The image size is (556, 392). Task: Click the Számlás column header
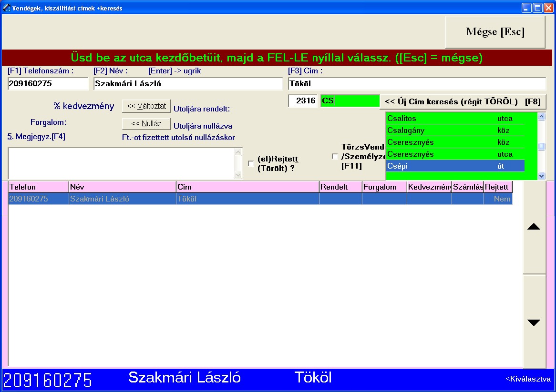tap(468, 187)
